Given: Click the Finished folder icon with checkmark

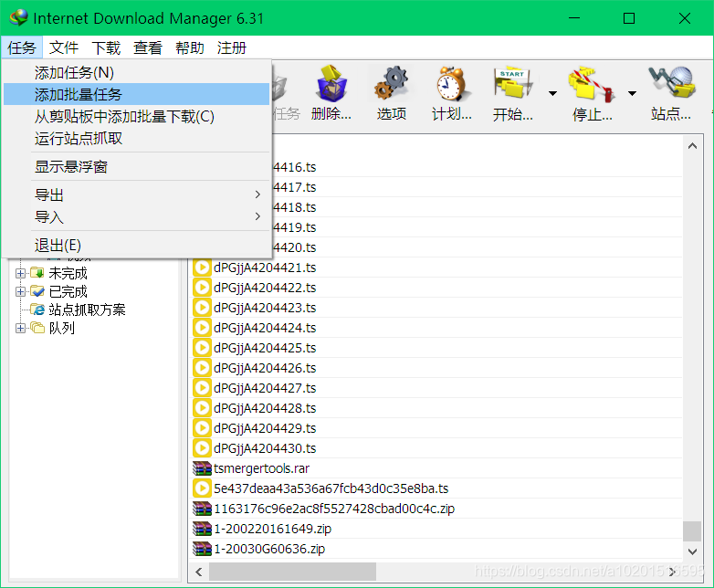Looking at the screenshot, I should [x=37, y=291].
